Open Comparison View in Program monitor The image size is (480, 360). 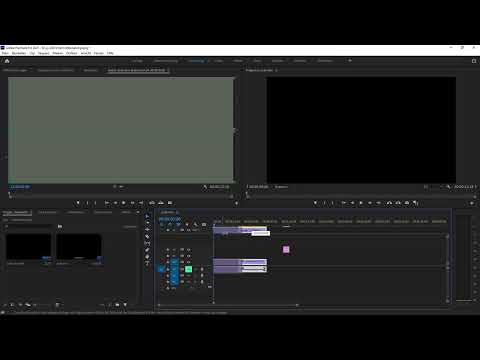click(x=416, y=203)
